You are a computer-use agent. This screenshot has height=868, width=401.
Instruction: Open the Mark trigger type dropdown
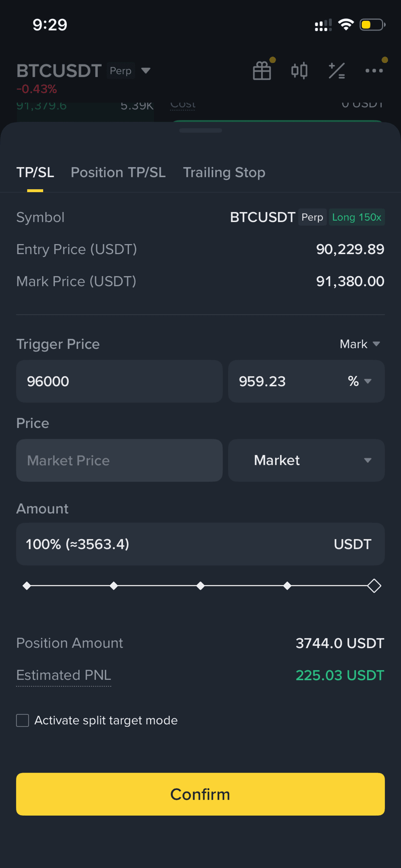(360, 344)
